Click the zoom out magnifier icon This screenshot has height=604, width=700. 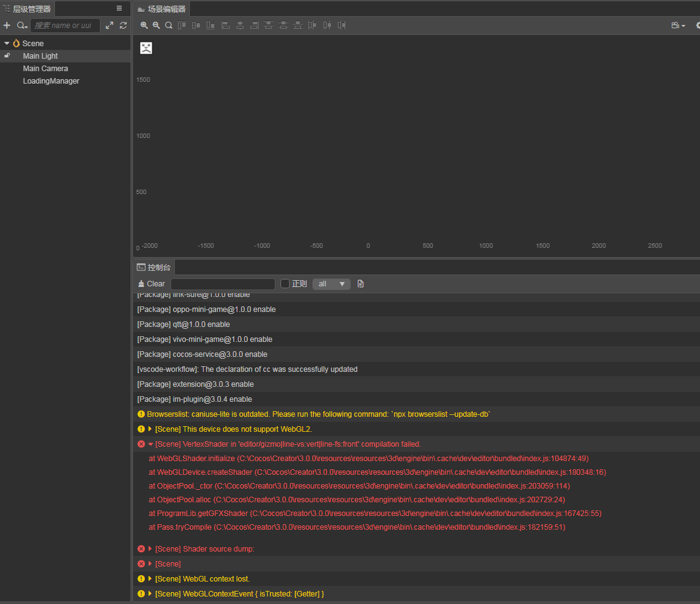point(156,26)
